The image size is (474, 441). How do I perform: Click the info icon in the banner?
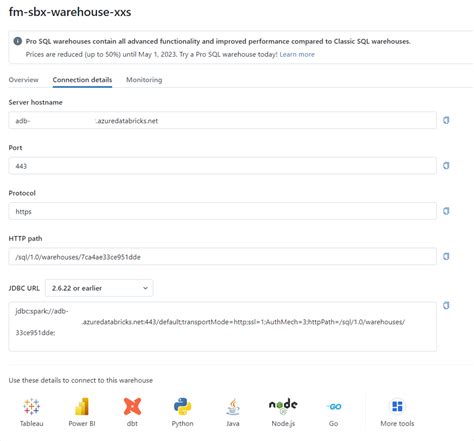pyautogui.click(x=17, y=41)
